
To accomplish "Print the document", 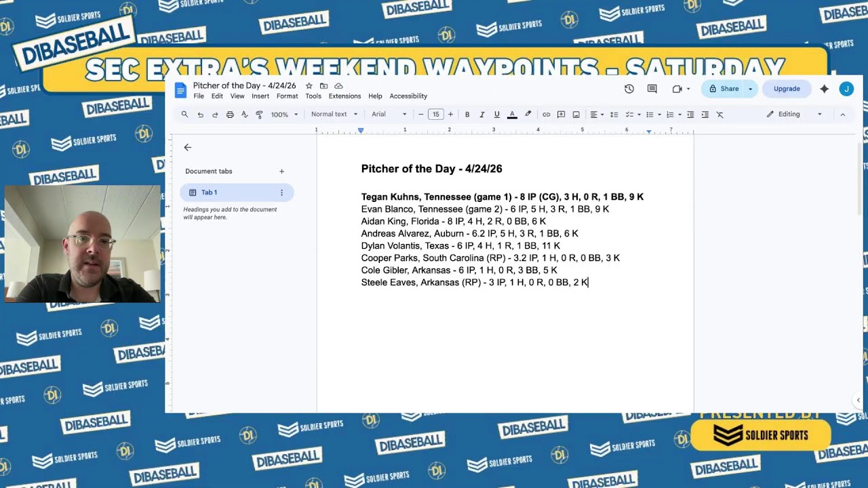I will (x=230, y=115).
